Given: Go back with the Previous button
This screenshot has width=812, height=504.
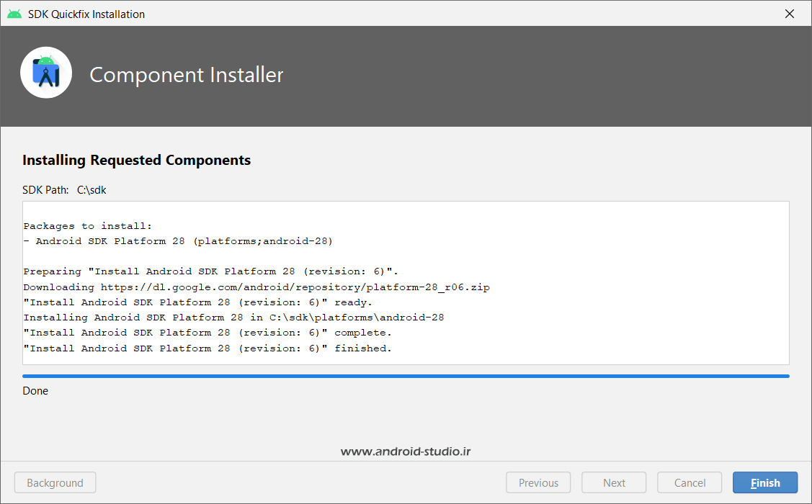Looking at the screenshot, I should click(x=538, y=483).
